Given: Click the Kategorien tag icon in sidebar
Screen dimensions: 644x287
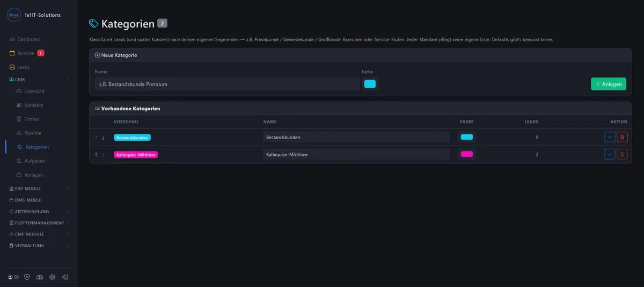Looking at the screenshot, I should [x=20, y=147].
